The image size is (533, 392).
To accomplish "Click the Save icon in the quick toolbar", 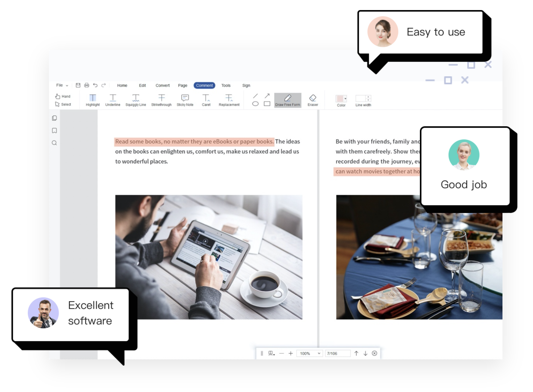I will click(x=78, y=85).
